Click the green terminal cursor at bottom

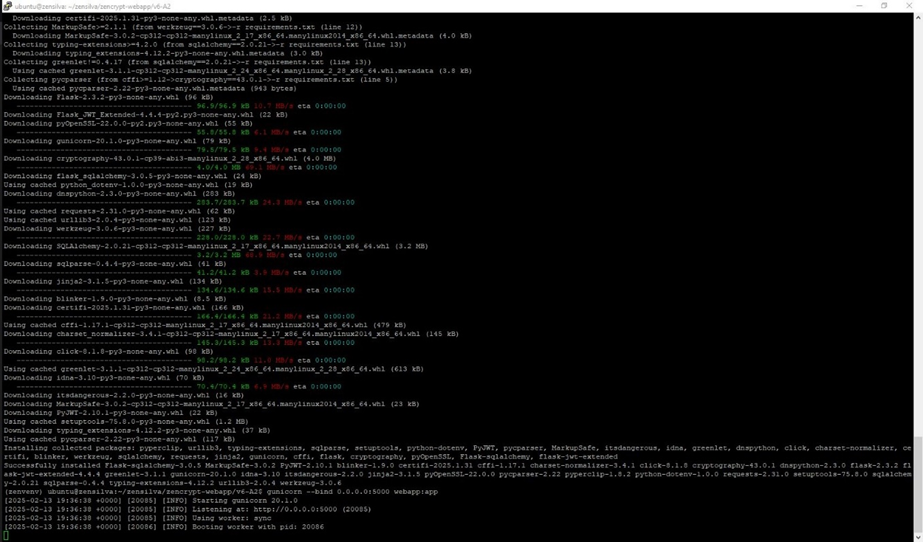(x=6, y=535)
